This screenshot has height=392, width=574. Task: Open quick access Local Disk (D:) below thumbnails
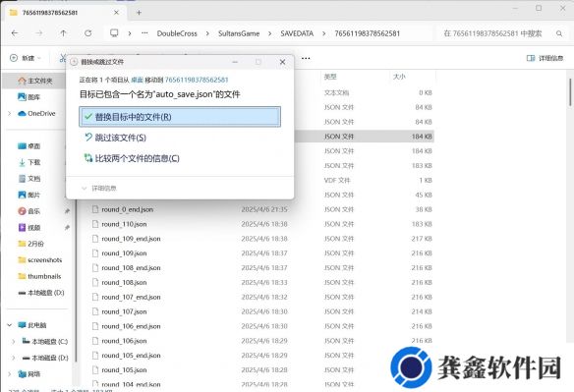click(x=41, y=293)
